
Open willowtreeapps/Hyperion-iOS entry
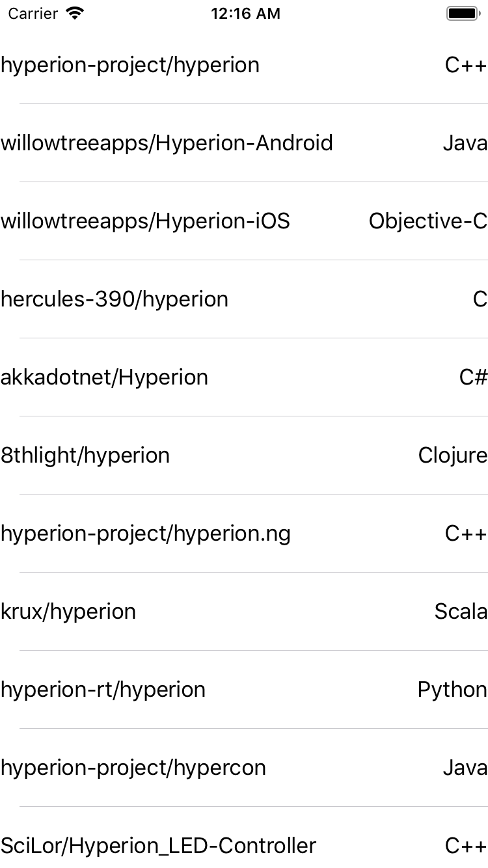point(146,221)
